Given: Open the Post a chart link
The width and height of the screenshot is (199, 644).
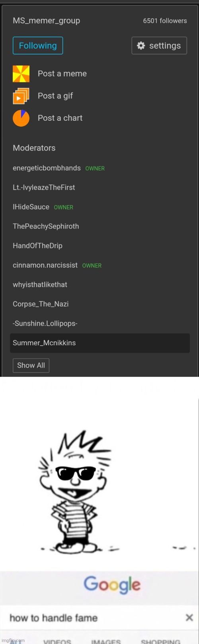Looking at the screenshot, I should [x=60, y=118].
